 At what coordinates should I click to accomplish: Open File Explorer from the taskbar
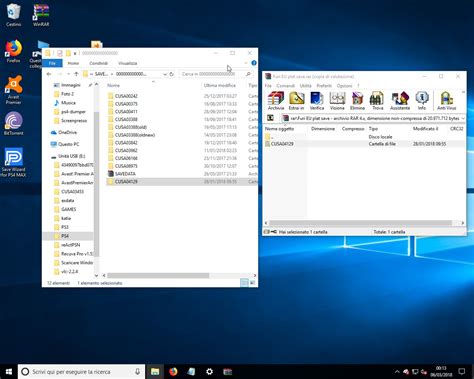155,371
